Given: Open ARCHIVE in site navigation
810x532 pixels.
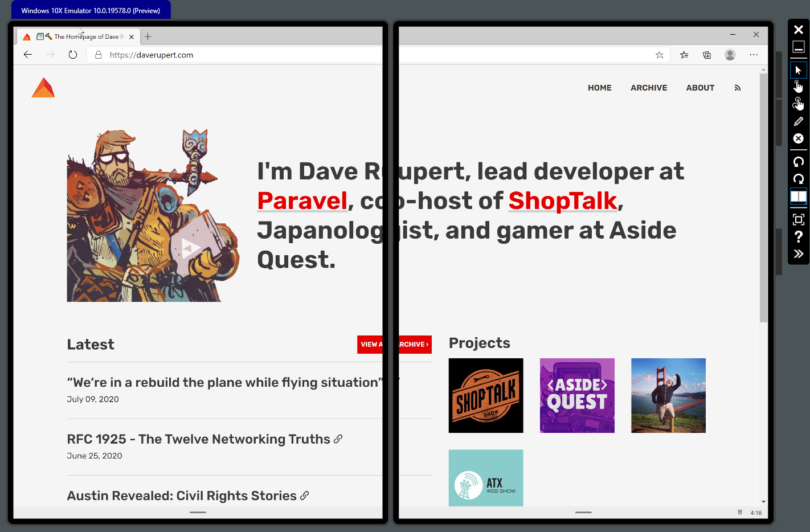Looking at the screenshot, I should (649, 88).
